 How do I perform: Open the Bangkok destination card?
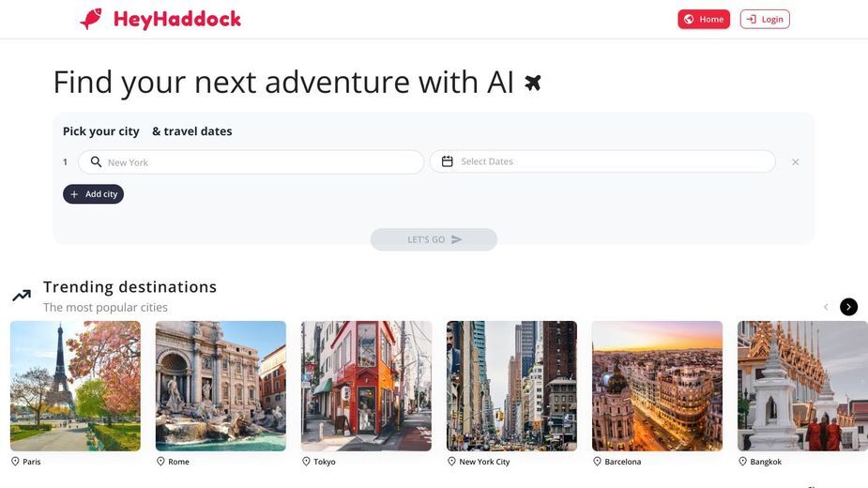click(x=802, y=386)
